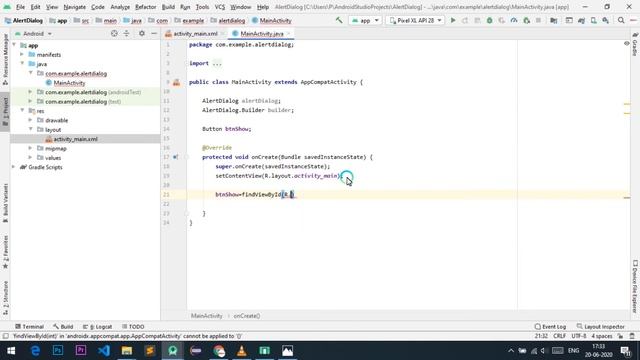Open the VCS menu
Image resolution: width=640 pixels, height=360 pixels.
coord(220,7)
